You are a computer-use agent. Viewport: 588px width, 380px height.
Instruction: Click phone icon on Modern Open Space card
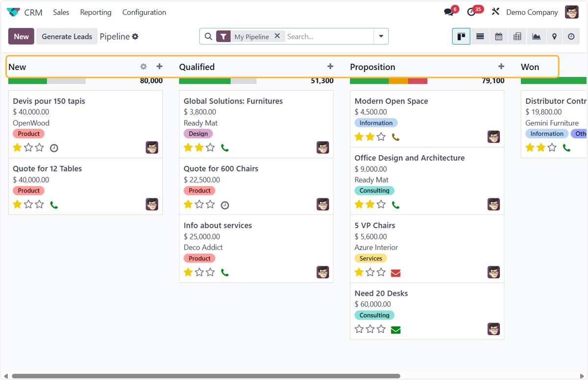(396, 137)
